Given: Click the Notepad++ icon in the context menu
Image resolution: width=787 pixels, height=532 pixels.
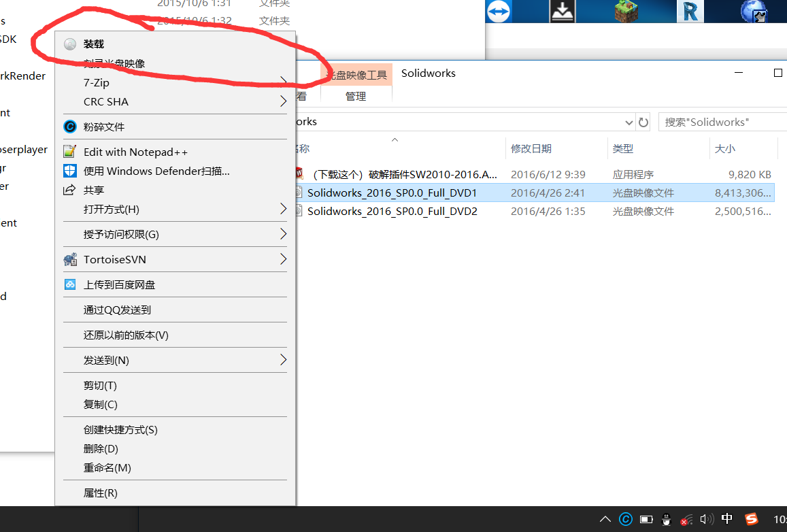Looking at the screenshot, I should coord(70,152).
